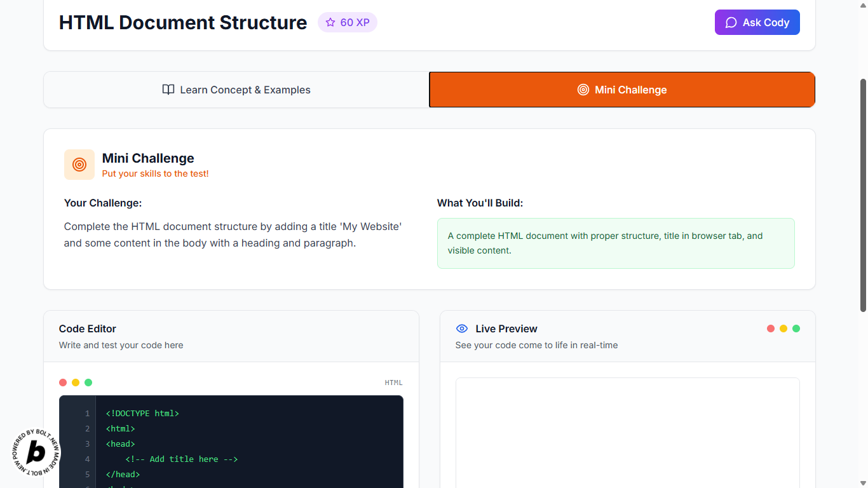The height and width of the screenshot is (488, 868).
Task: Open the Powered by Bolt.new badge
Action: tap(36, 452)
